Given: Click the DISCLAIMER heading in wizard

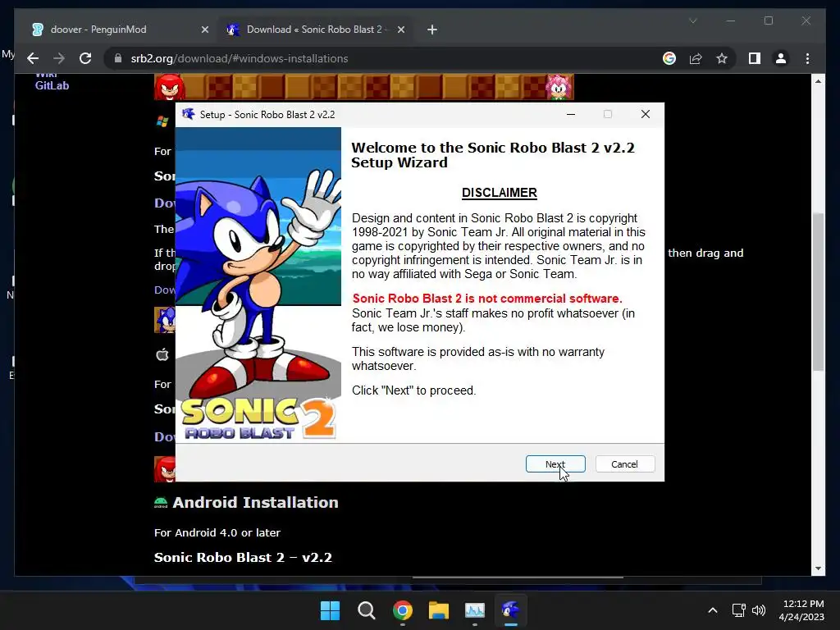Looking at the screenshot, I should coord(500,193).
